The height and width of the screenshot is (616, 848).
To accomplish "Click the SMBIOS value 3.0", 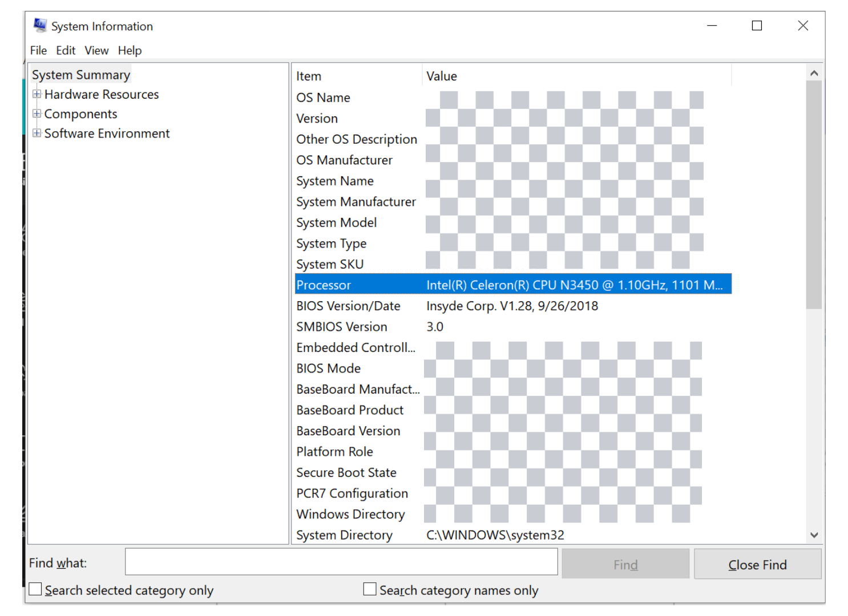I will click(x=435, y=326).
